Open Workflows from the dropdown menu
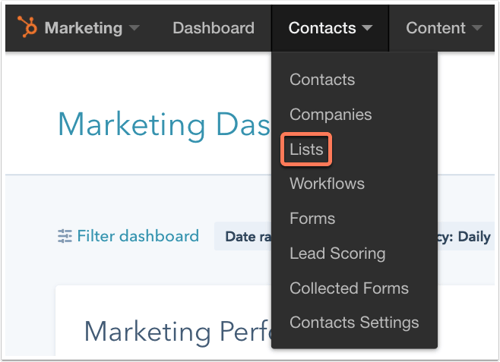The width and height of the screenshot is (500, 362). (327, 184)
